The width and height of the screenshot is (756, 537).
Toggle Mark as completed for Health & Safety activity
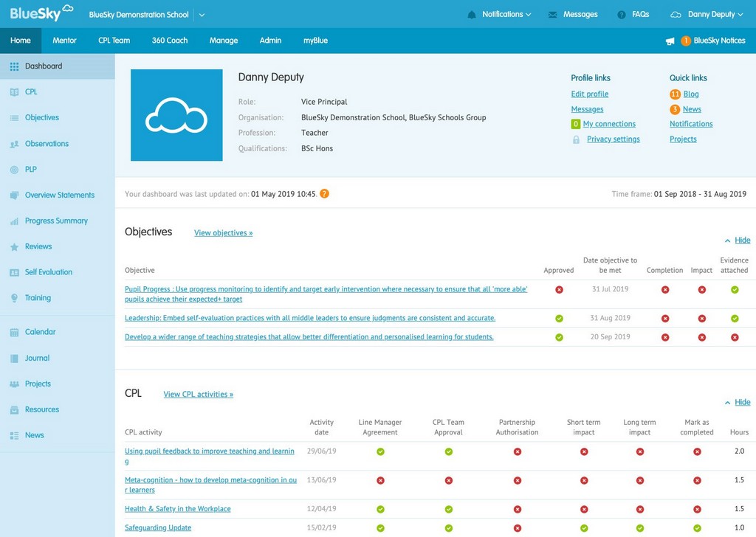pos(697,509)
